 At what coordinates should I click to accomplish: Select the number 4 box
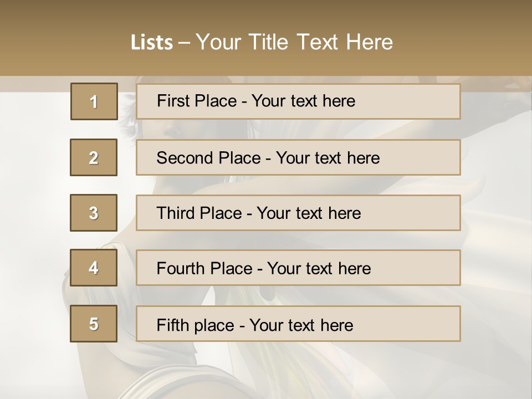(x=94, y=268)
